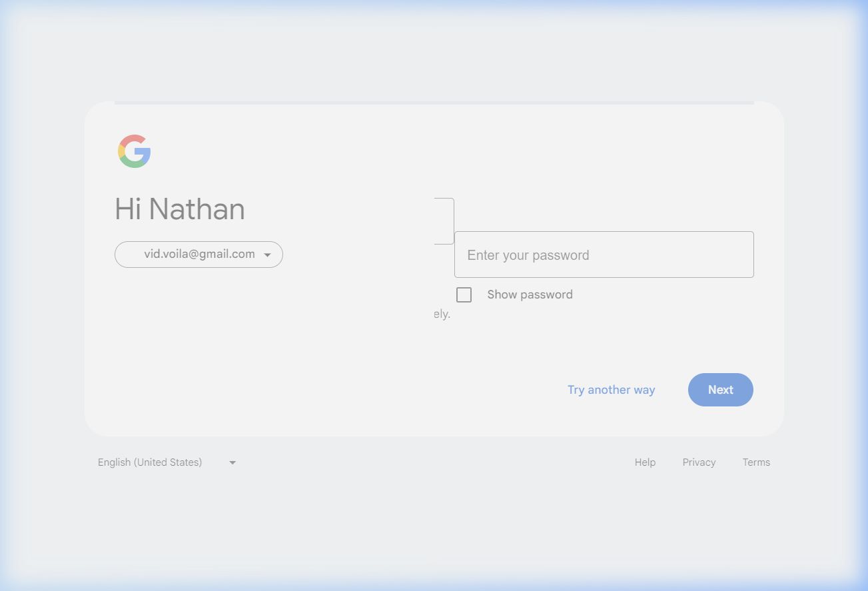
Task: Click the blank page background below the footer links
Action: tap(434, 526)
